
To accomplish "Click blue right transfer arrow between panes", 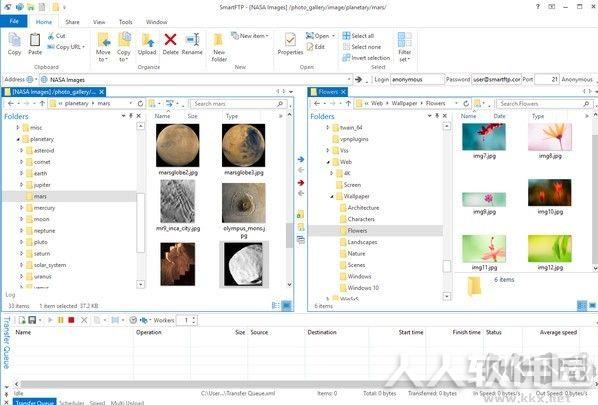I will tap(301, 159).
